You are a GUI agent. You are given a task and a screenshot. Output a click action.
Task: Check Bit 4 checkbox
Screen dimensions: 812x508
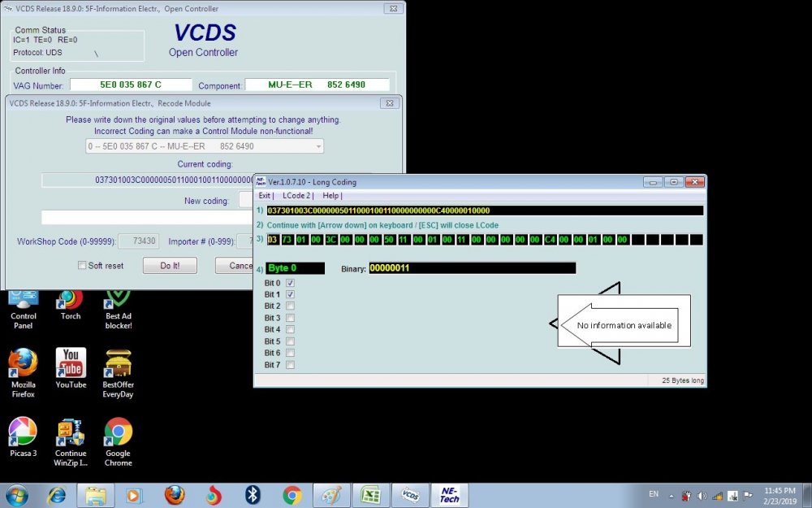290,329
